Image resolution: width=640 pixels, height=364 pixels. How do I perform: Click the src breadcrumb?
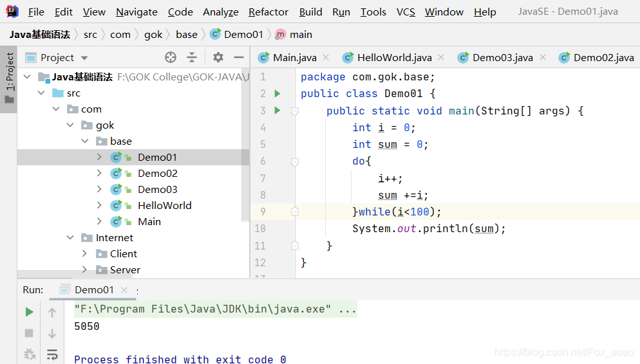point(90,35)
